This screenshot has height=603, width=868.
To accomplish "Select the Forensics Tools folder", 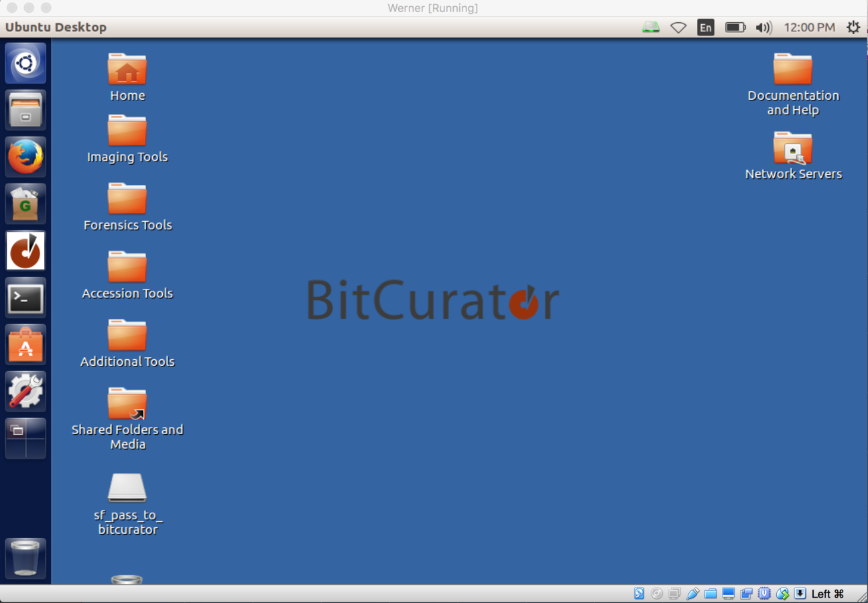I will coord(127,207).
